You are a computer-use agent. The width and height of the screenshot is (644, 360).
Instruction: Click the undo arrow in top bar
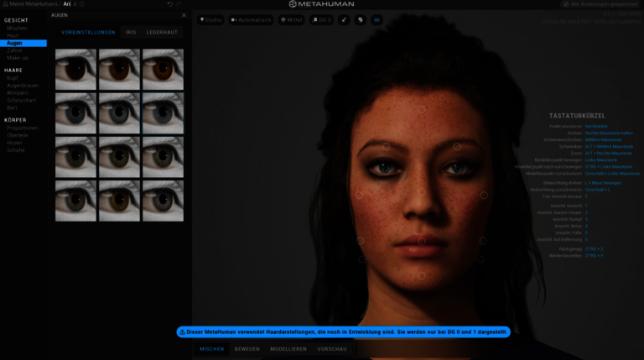[x=170, y=4]
